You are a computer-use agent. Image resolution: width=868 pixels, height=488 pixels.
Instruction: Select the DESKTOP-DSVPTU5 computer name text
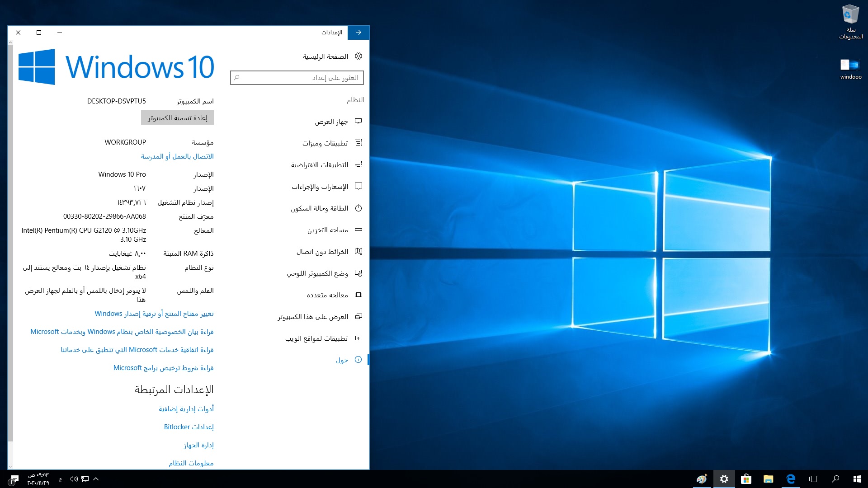pos(117,101)
